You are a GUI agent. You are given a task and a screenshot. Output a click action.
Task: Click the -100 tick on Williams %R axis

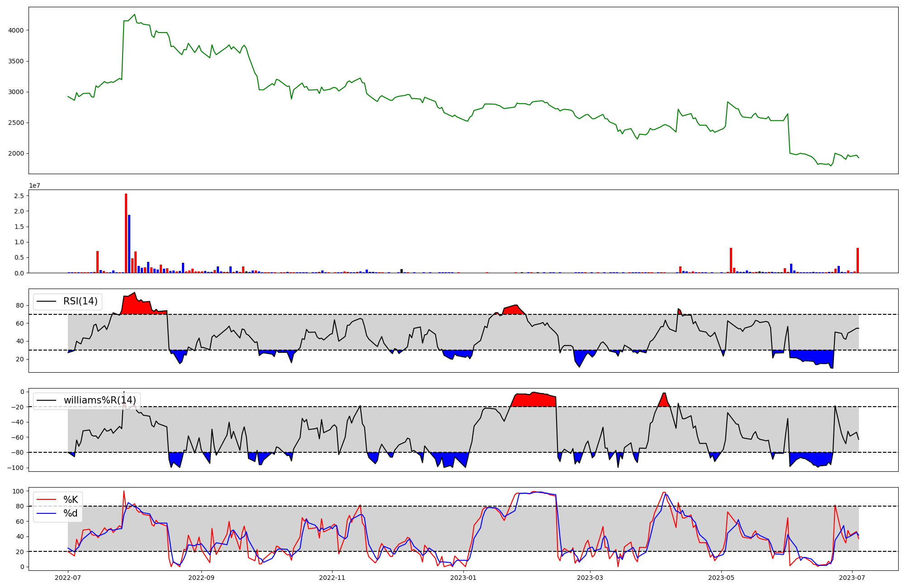[x=16, y=468]
